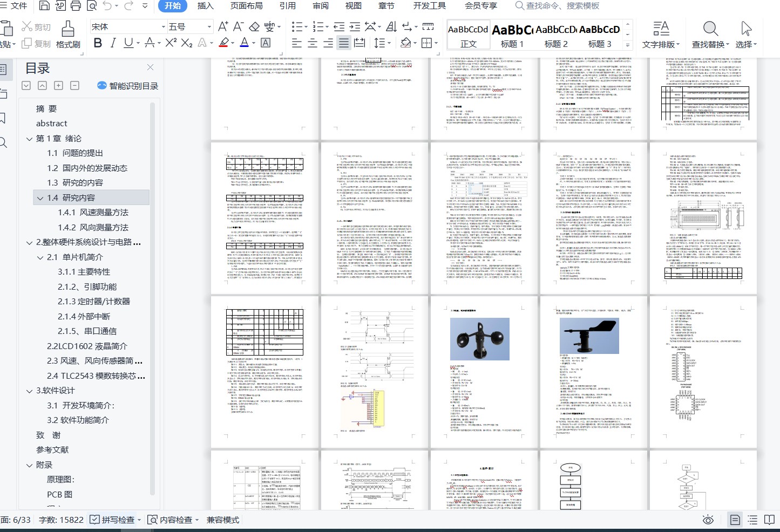The height and width of the screenshot is (532, 780).
Task: Click the Sort icon
Action: click(392, 26)
